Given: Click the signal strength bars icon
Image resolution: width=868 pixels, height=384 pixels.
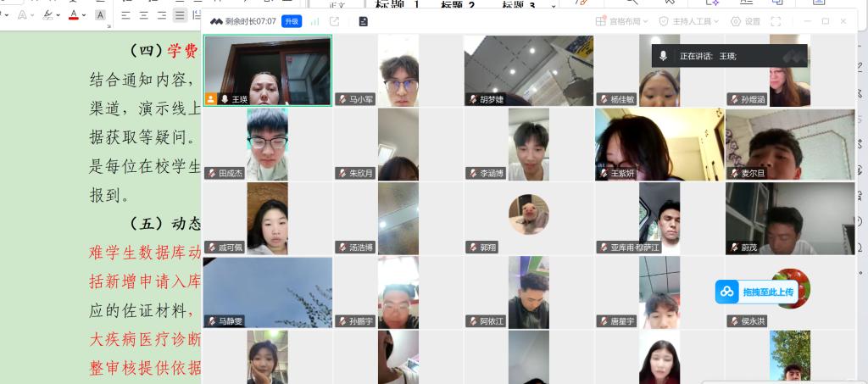Looking at the screenshot, I should tap(315, 21).
